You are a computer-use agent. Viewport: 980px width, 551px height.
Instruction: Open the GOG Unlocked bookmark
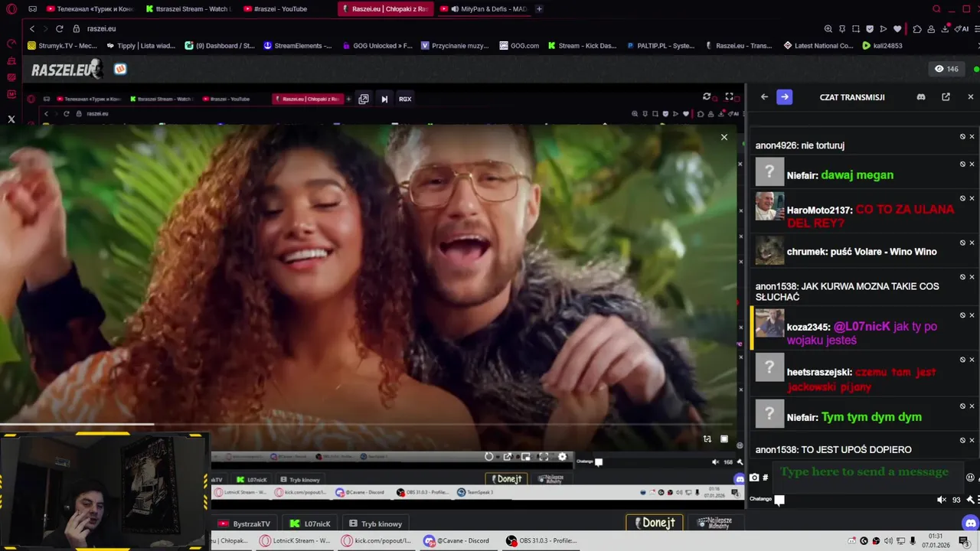[x=377, y=45]
